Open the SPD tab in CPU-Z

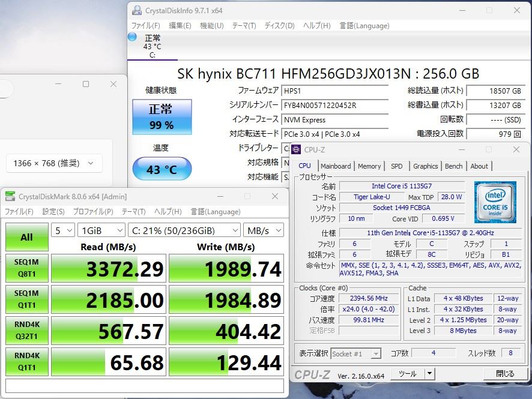pos(396,166)
